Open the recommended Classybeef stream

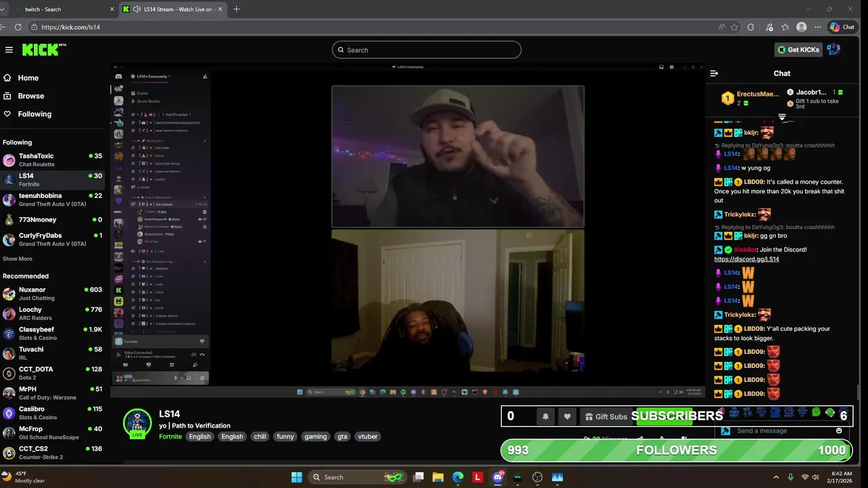53,333
